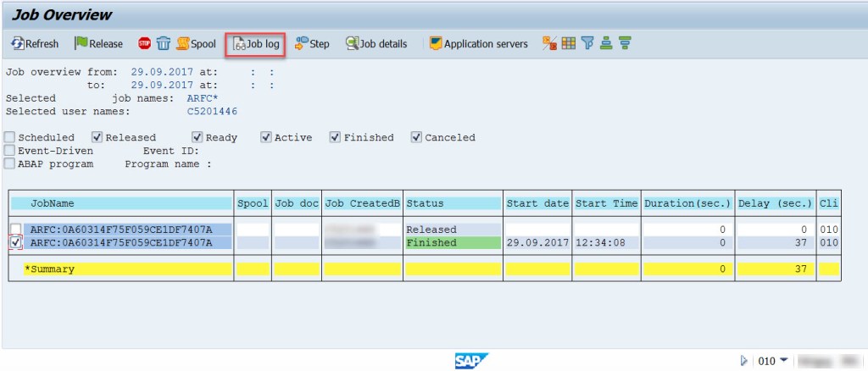Click icon right of Application servers
Viewport: 868px width, 371px height.
549,44
